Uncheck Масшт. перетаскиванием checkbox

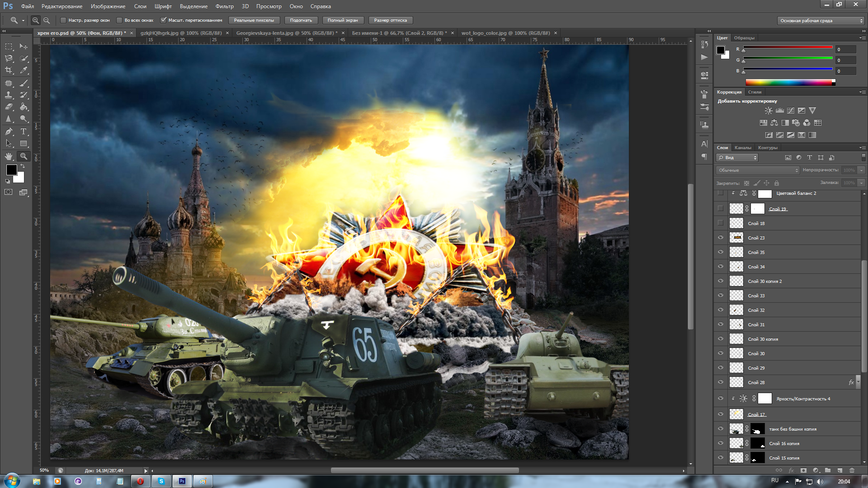[164, 20]
